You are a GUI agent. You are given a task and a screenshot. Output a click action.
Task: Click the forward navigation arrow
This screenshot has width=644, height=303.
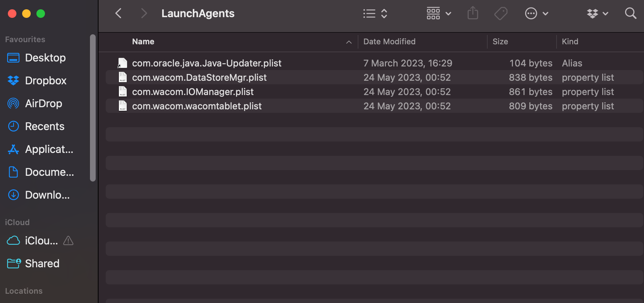[144, 14]
